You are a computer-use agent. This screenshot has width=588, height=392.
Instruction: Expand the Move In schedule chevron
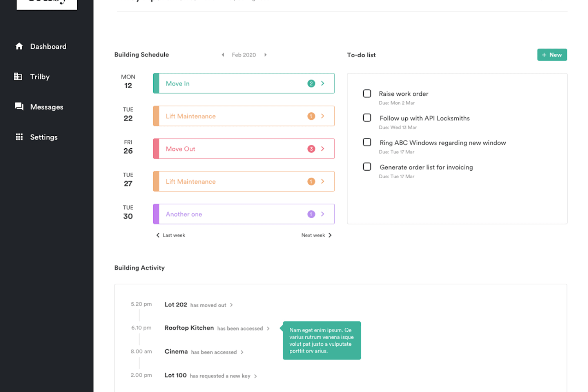coord(323,84)
